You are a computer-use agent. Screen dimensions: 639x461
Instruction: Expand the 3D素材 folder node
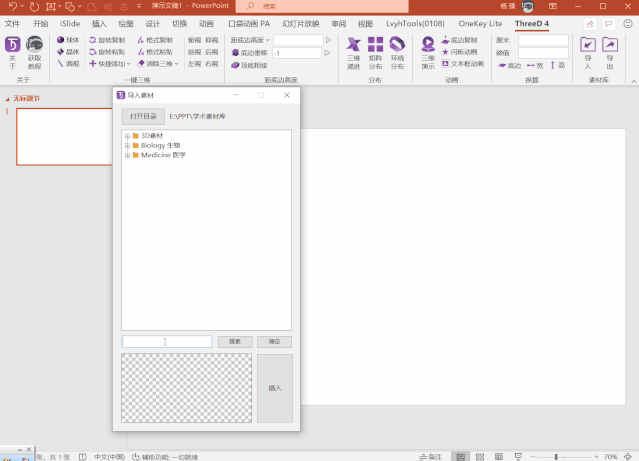(x=127, y=135)
